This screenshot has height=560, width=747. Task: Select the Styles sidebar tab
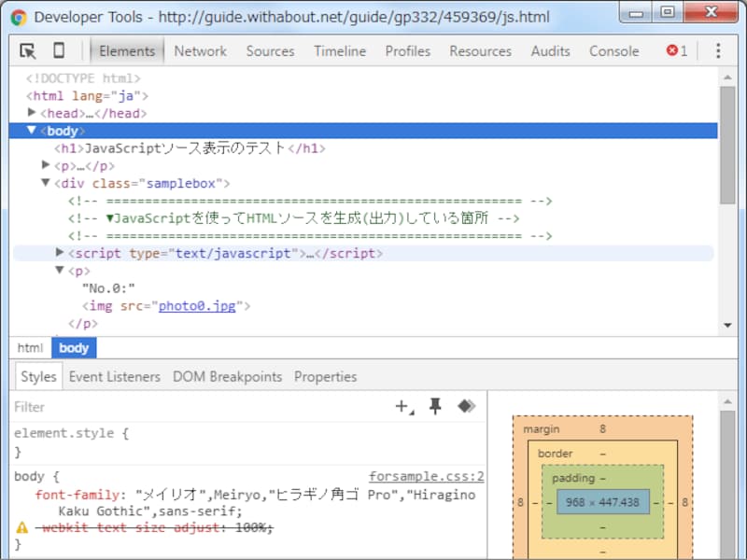pos(38,377)
